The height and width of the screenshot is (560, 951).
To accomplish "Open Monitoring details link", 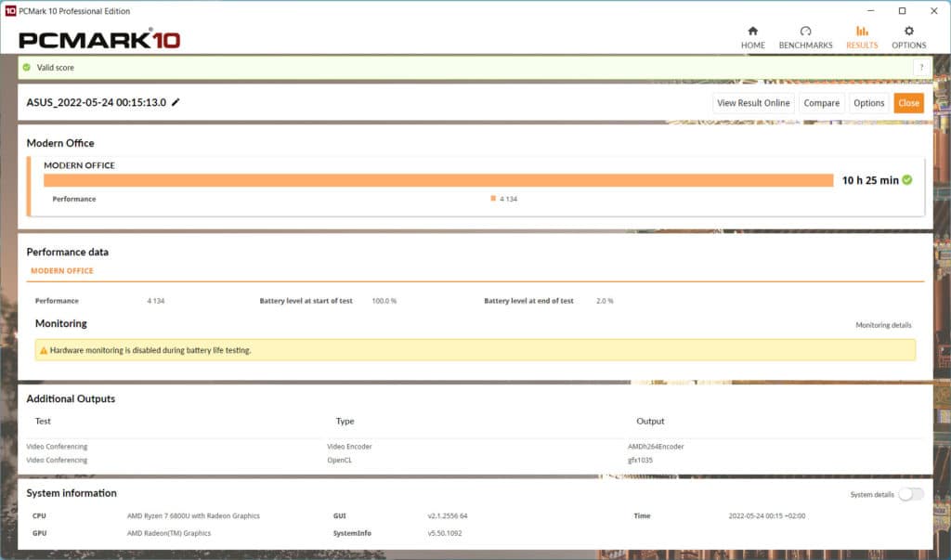I will click(x=883, y=325).
